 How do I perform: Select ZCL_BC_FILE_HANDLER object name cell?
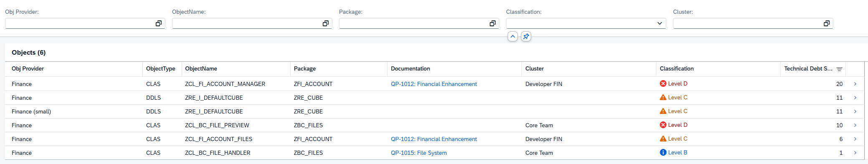coord(218,153)
